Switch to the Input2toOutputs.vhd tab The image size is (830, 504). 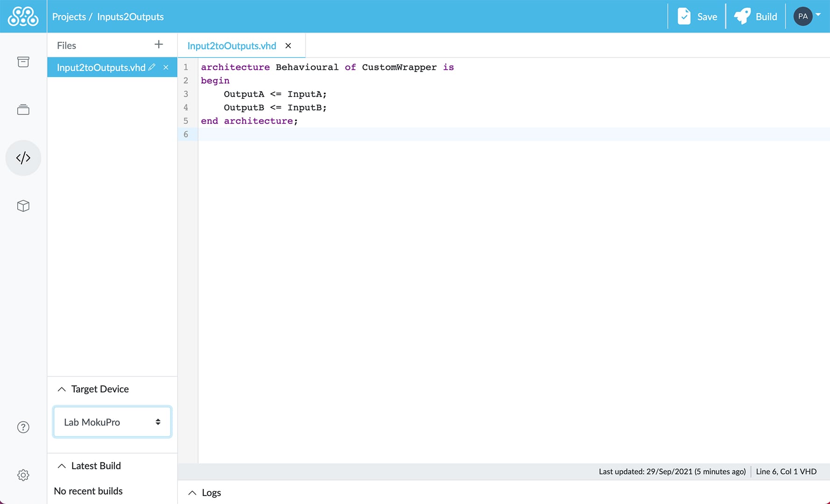click(232, 46)
